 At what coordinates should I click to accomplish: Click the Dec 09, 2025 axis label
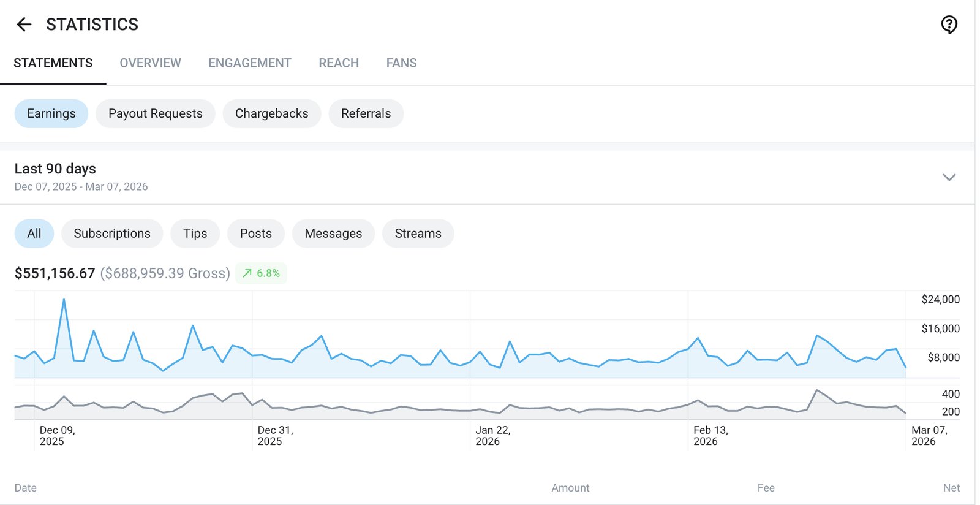click(58, 436)
